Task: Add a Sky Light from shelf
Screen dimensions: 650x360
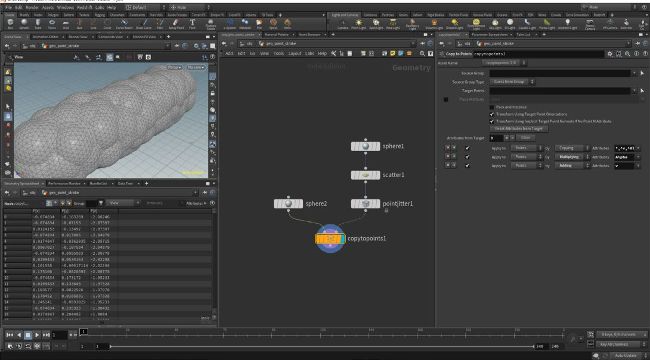Action: 495,24
